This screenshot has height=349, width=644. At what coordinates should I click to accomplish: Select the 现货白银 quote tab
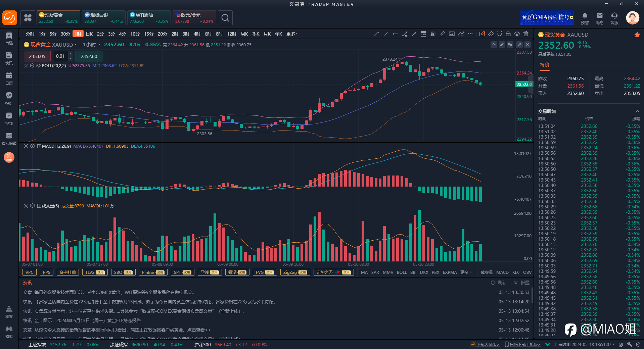(x=103, y=18)
